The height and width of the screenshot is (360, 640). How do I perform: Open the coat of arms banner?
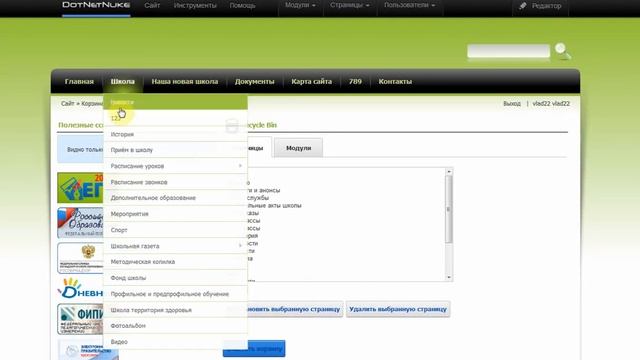pyautogui.click(x=80, y=258)
